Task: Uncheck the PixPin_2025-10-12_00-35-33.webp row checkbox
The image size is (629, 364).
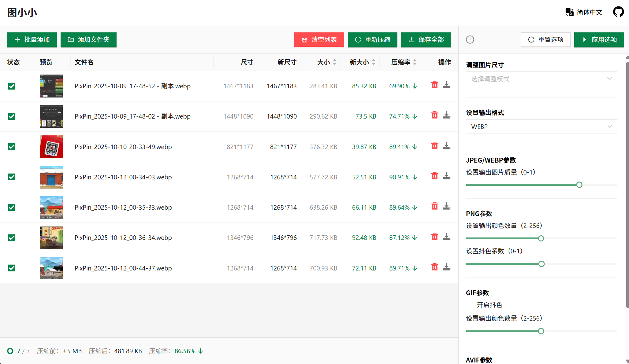Action: [12, 208]
